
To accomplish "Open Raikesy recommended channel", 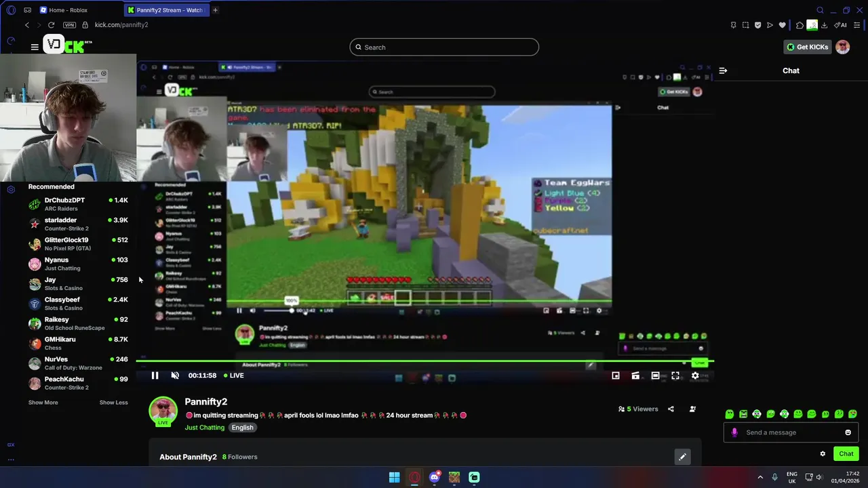I will tap(78, 323).
